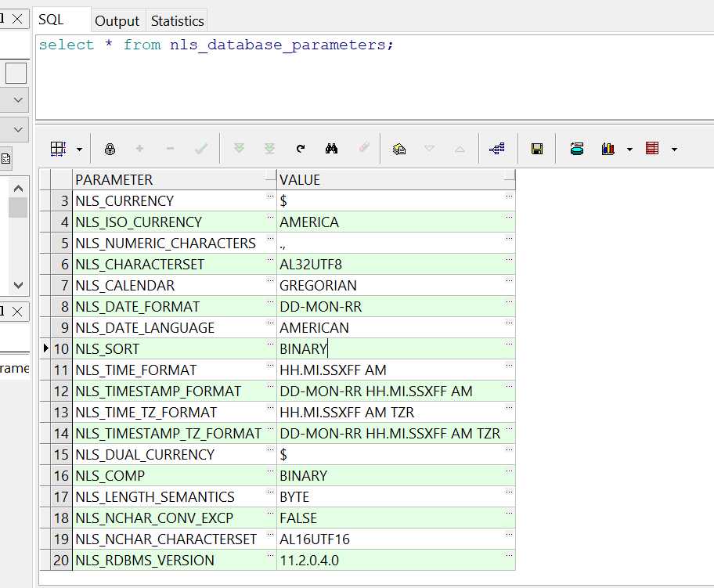Click the delete record minus icon
The width and height of the screenshot is (714, 588).
point(171,149)
